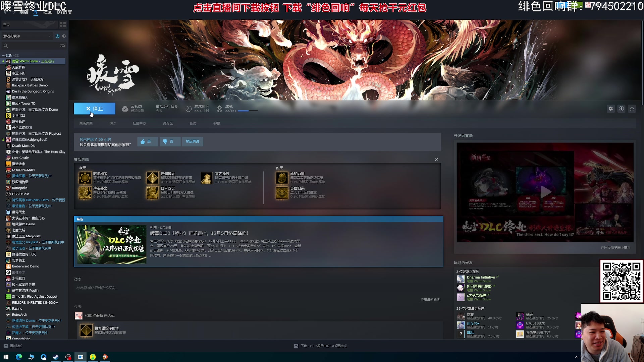The height and width of the screenshot is (362, 644).
Task: Show game info panel icon
Action: coord(621,109)
